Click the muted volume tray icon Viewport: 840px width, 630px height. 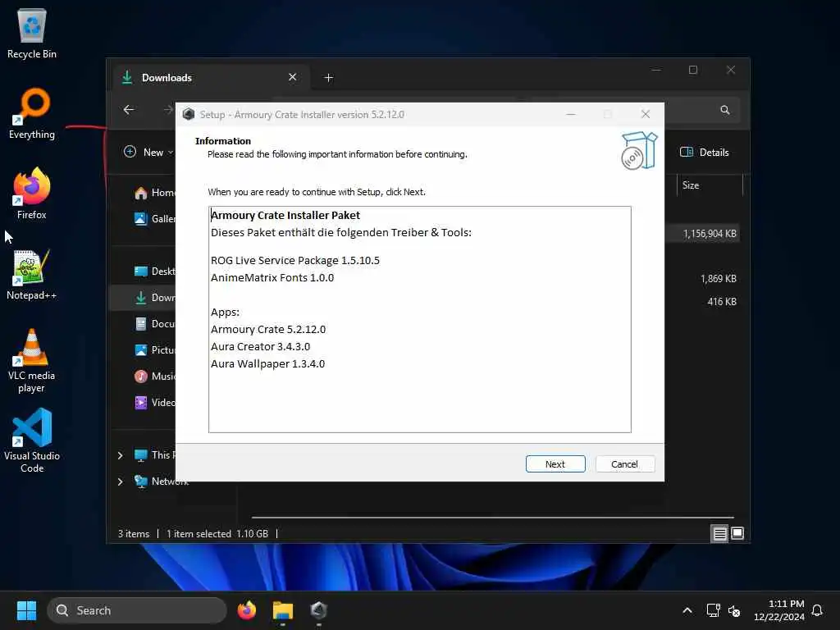coord(734,610)
